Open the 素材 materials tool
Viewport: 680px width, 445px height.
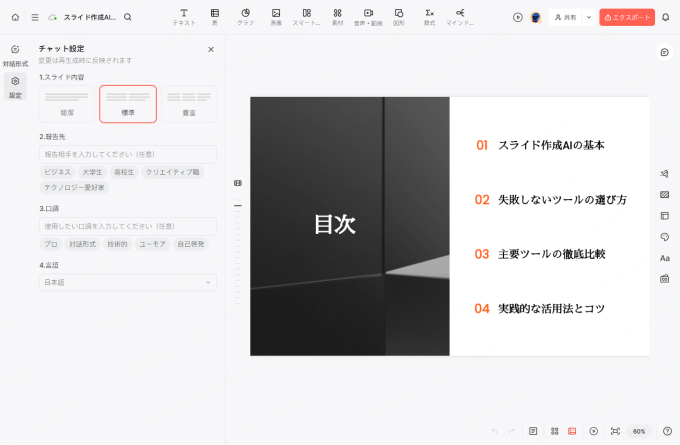[x=337, y=17]
